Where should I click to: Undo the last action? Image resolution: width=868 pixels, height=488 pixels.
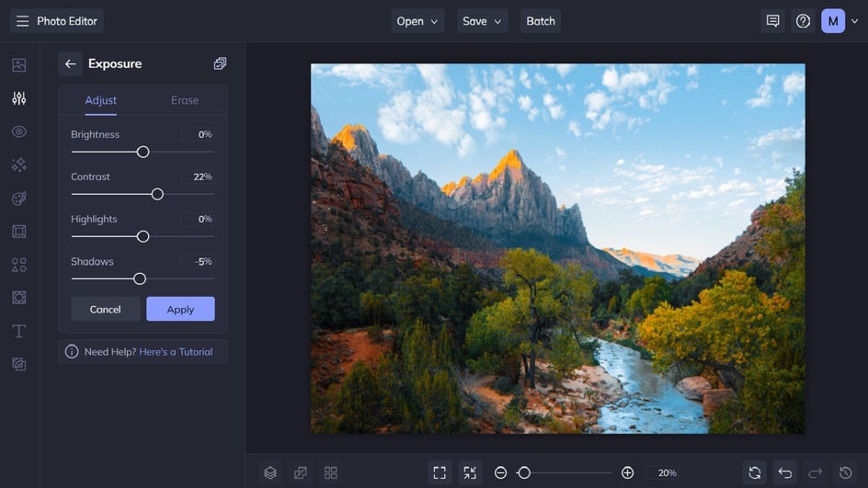pos(785,472)
